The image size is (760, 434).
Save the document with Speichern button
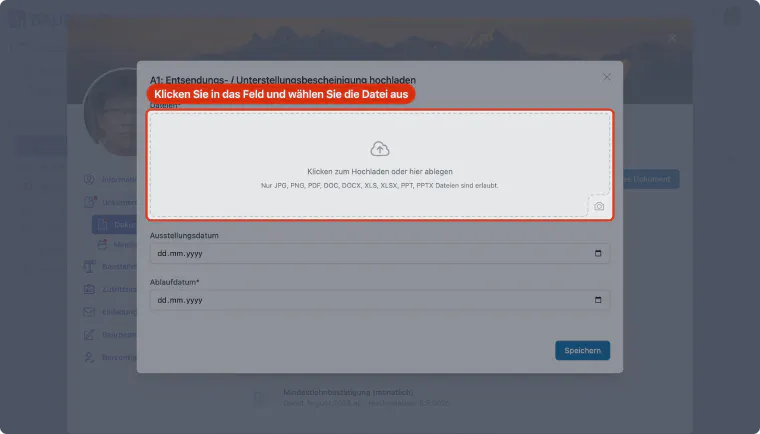582,351
